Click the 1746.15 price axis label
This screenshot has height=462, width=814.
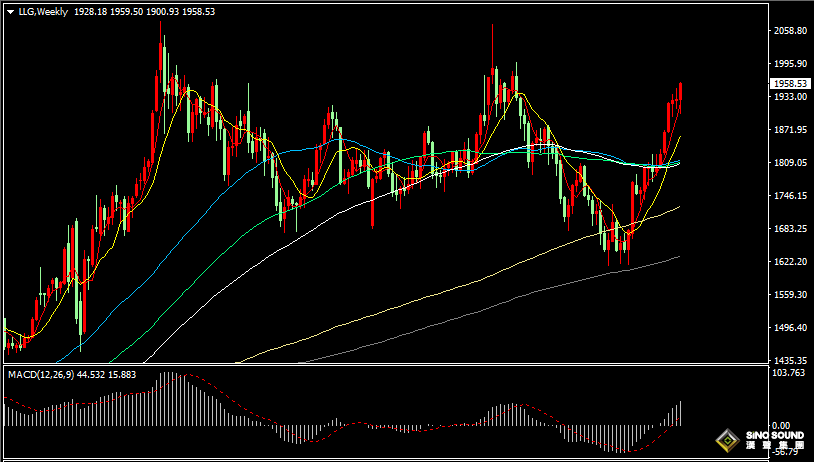[x=788, y=196]
